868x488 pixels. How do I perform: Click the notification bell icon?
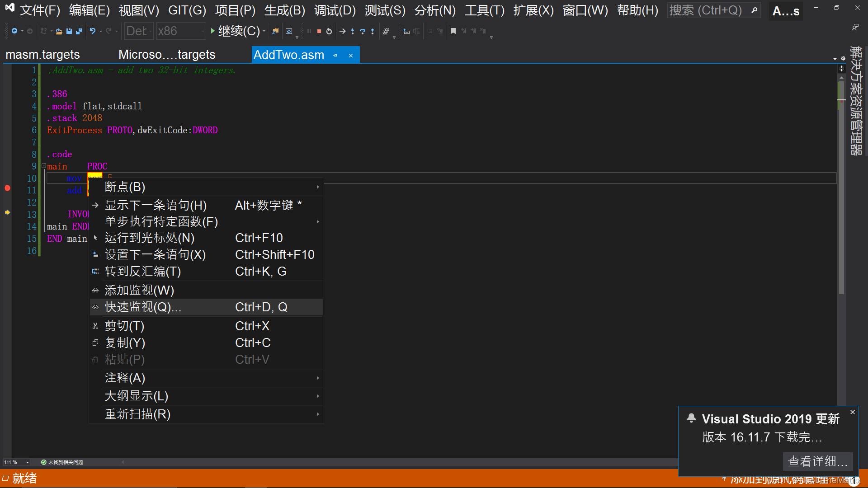coord(691,418)
